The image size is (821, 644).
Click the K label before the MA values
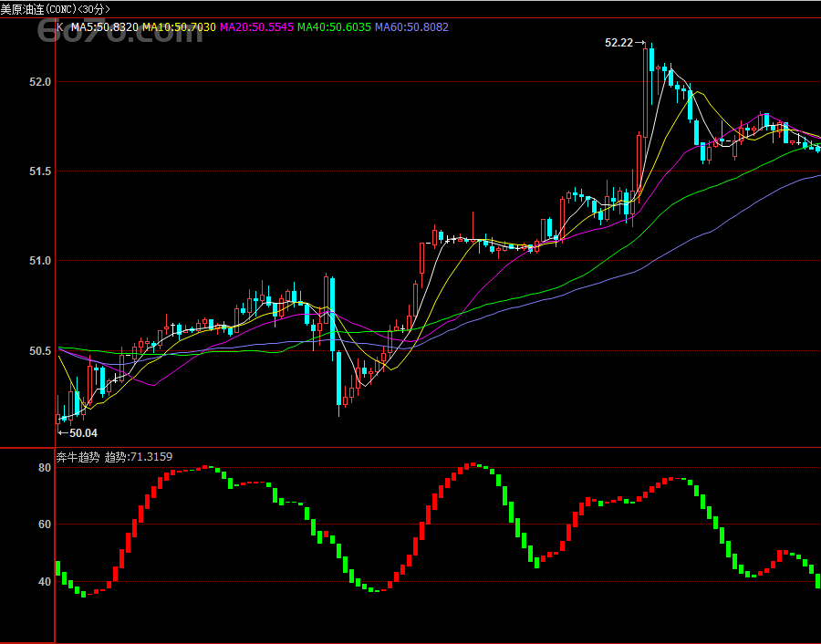[x=60, y=27]
